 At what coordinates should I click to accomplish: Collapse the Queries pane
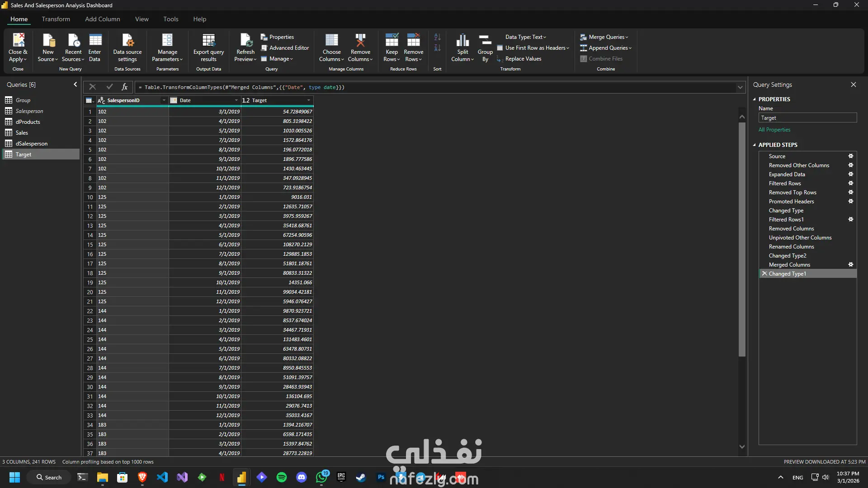click(x=75, y=84)
